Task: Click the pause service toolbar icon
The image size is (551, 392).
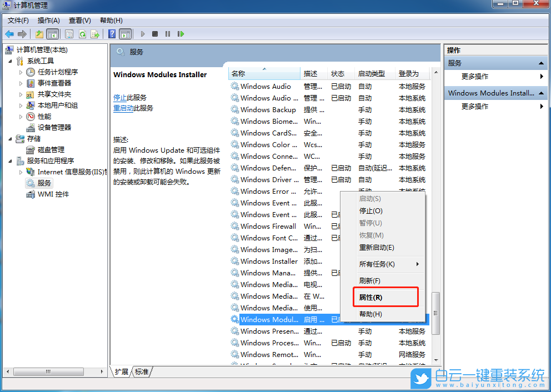Action: pyautogui.click(x=169, y=34)
